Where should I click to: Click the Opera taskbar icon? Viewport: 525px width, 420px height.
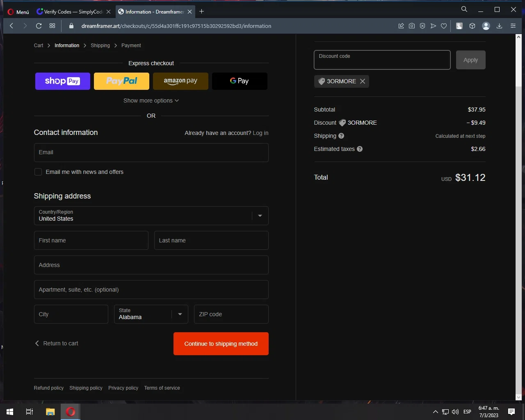pos(71,412)
